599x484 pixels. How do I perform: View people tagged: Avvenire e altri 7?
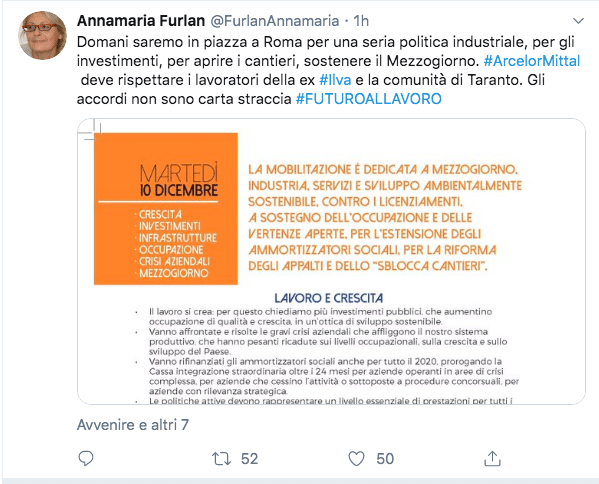click(x=133, y=425)
